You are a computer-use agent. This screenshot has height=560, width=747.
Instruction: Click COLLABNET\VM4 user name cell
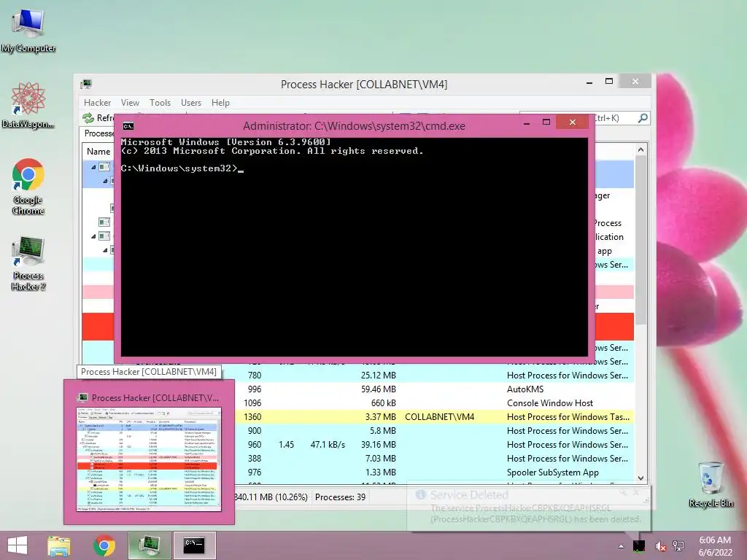tap(439, 416)
